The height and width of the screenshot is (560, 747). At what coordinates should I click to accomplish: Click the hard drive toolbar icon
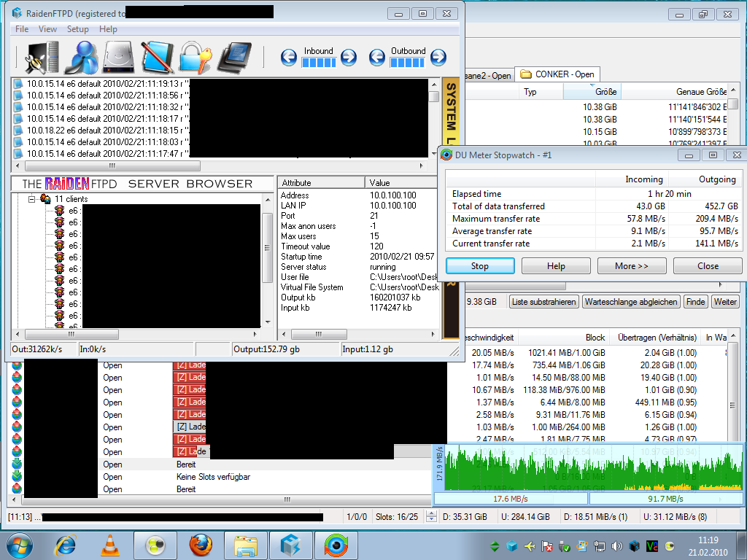tap(117, 58)
